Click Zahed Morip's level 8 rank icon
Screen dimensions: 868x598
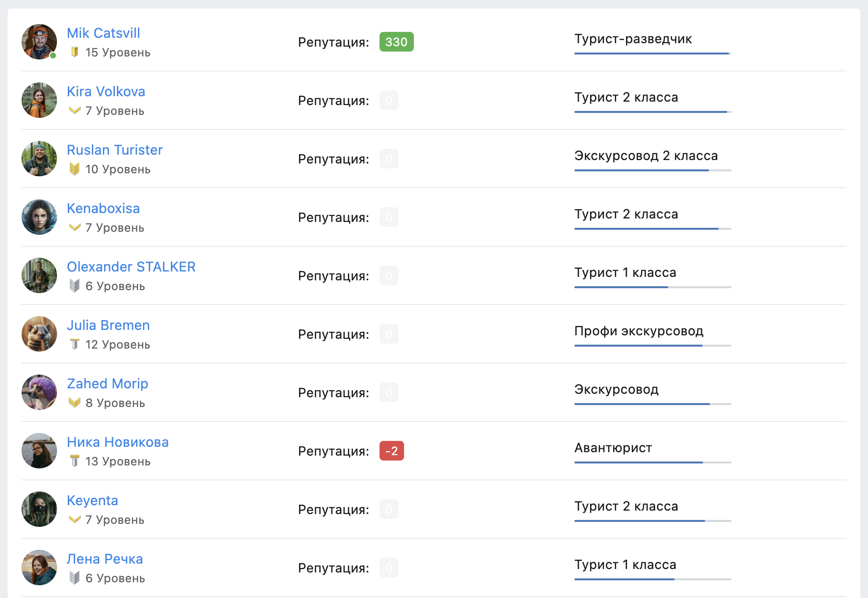point(75,403)
